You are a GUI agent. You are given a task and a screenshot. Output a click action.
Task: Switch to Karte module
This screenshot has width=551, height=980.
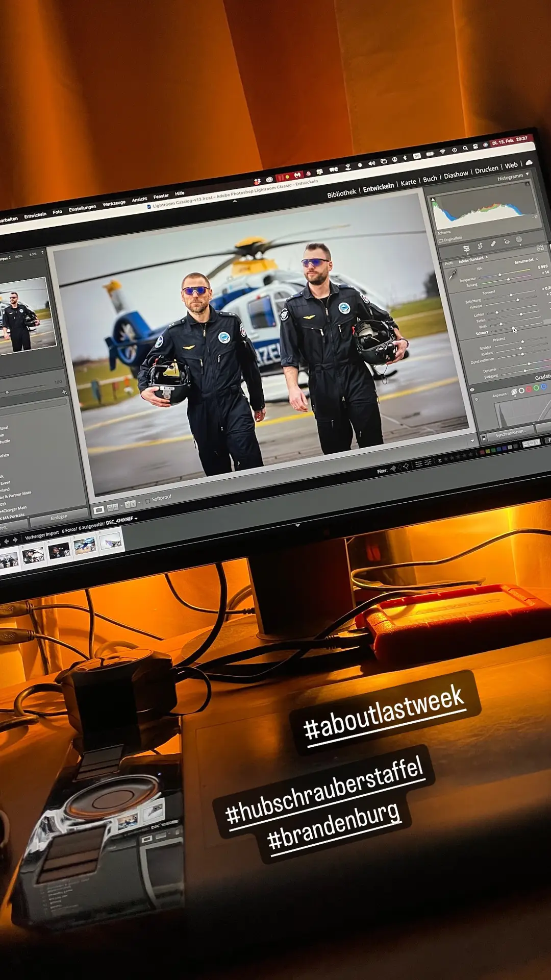click(x=408, y=183)
